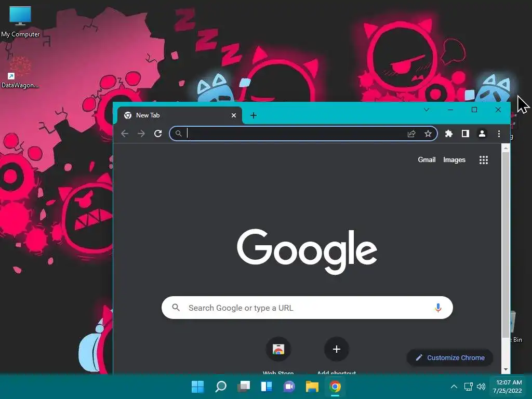Click the share page icon in address bar
The height and width of the screenshot is (399, 532).
(x=411, y=134)
